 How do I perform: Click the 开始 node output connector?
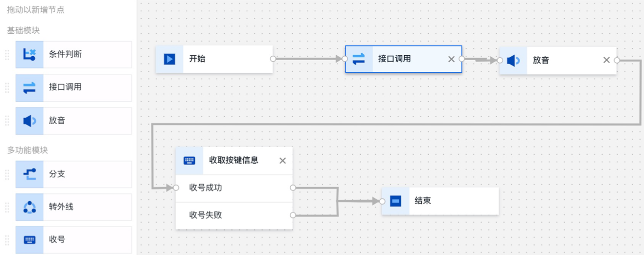[273, 59]
